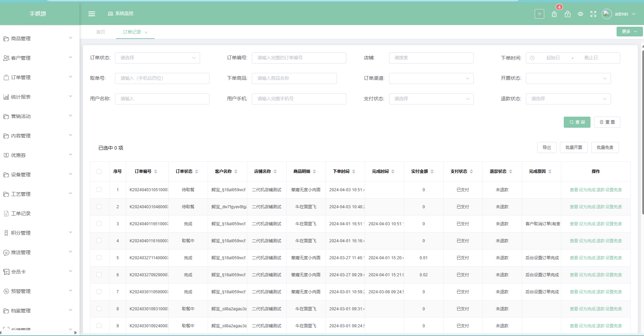Image resolution: width=644 pixels, height=336 pixels.
Task: Click the 商品管理 folder icon
Action: point(6,39)
